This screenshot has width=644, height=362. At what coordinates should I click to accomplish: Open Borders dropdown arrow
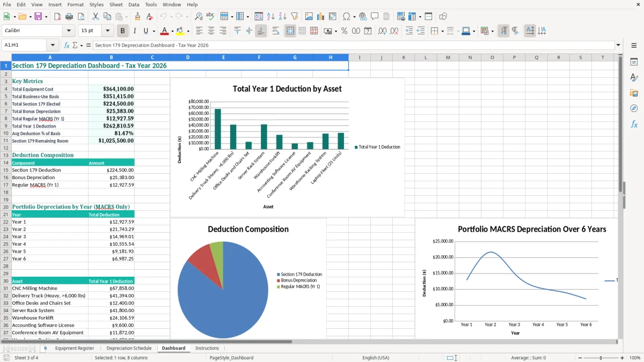[x=442, y=31]
